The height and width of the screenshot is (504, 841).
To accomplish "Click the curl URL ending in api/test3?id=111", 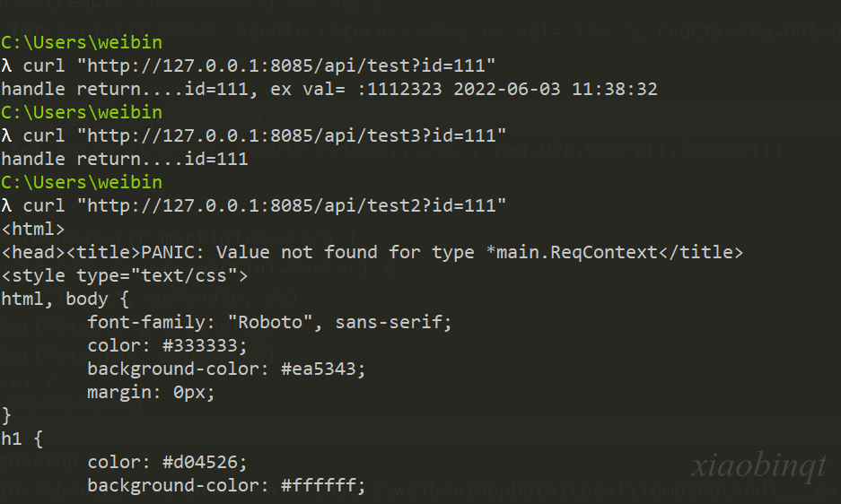I will [292, 135].
